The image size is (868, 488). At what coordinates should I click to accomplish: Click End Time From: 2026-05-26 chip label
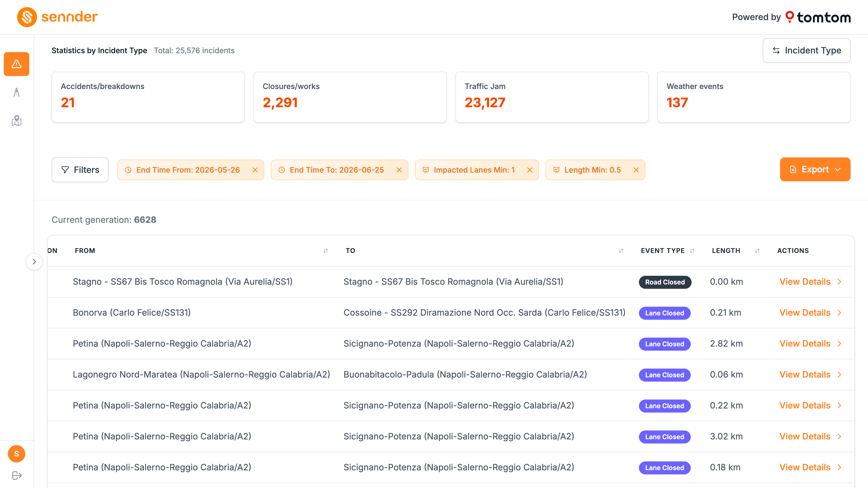[188, 170]
